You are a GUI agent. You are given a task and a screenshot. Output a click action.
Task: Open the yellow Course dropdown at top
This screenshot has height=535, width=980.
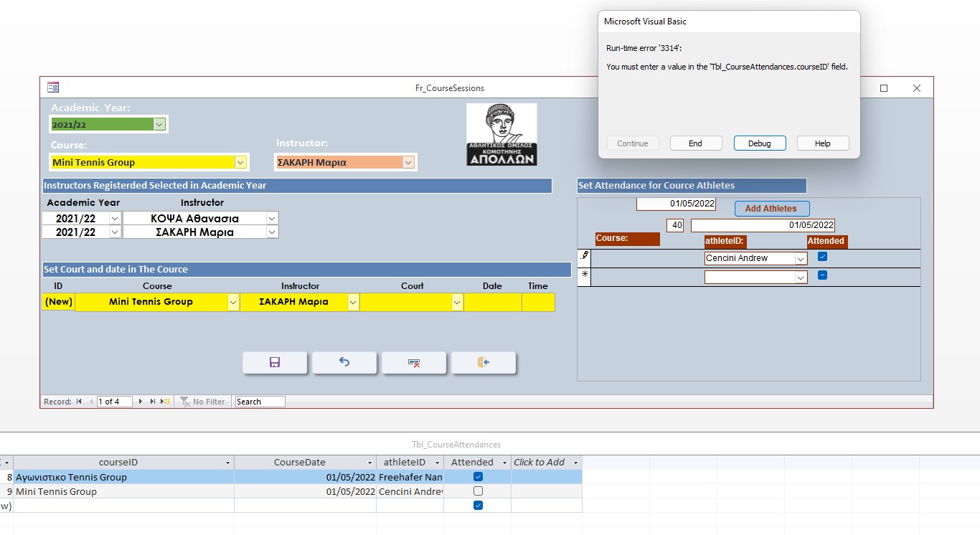(240, 162)
